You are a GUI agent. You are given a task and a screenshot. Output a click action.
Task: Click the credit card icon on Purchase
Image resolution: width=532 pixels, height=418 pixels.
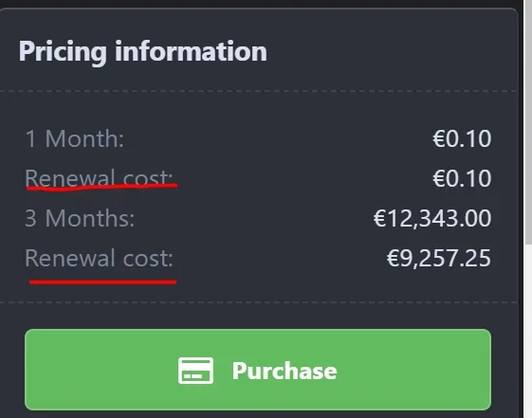(195, 371)
